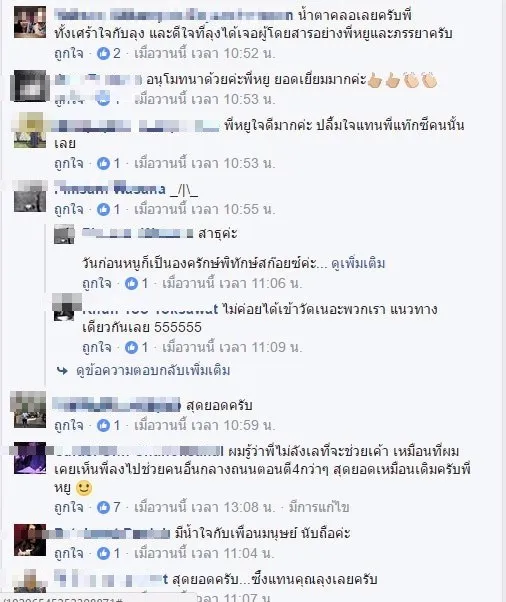This screenshot has height=602, width=506.
Task: Open the timestamp link 10:55 น.
Action: point(204,210)
